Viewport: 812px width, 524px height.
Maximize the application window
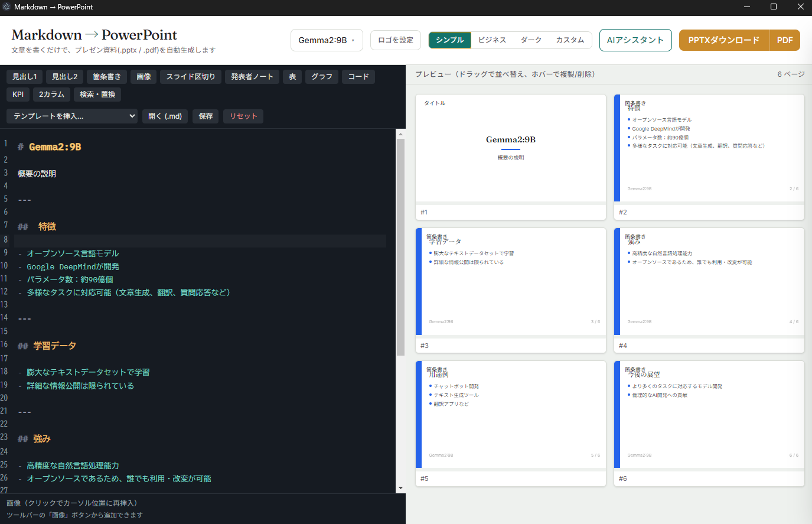point(774,7)
